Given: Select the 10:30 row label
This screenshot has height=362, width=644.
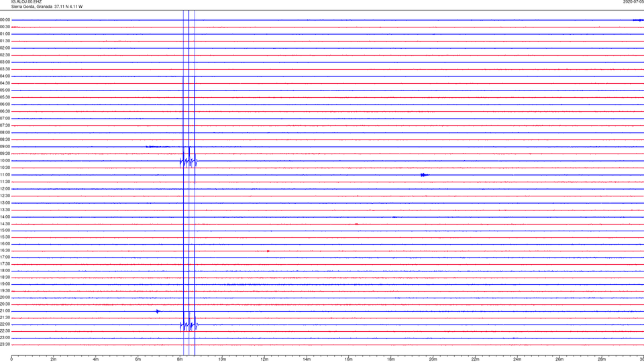Looking at the screenshot, I should 5,168.
